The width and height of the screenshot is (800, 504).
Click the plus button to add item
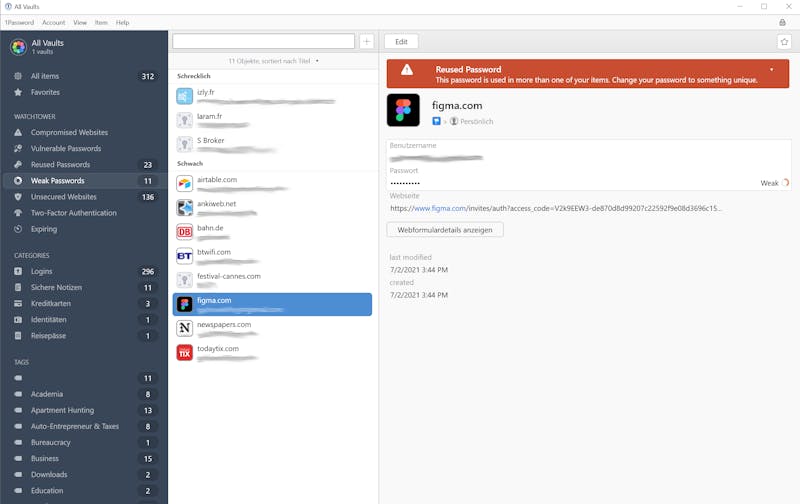(366, 42)
